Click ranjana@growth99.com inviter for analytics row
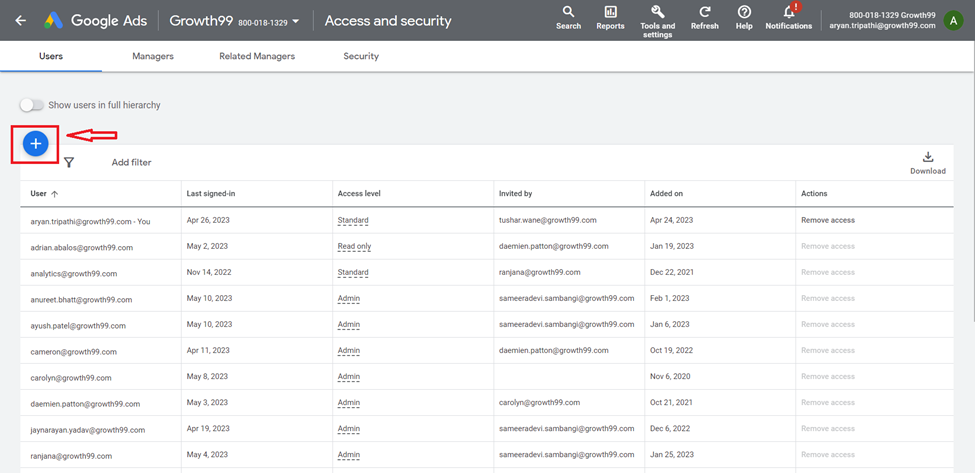975x473 pixels. tap(540, 272)
